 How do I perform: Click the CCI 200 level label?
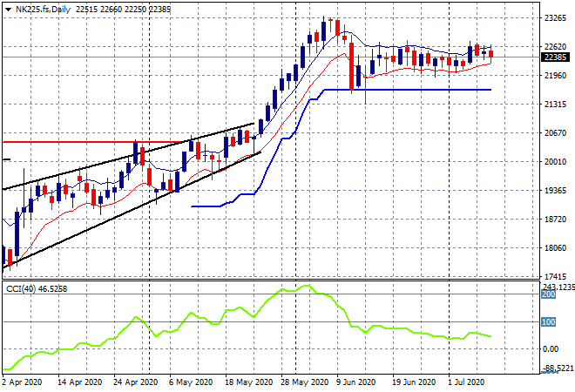[x=549, y=295]
